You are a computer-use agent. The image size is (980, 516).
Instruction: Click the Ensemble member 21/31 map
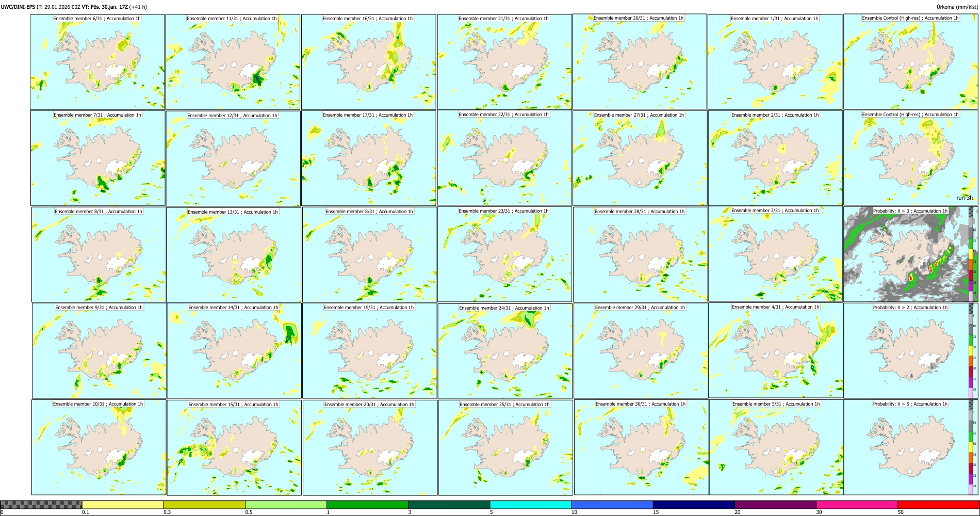[x=504, y=62]
